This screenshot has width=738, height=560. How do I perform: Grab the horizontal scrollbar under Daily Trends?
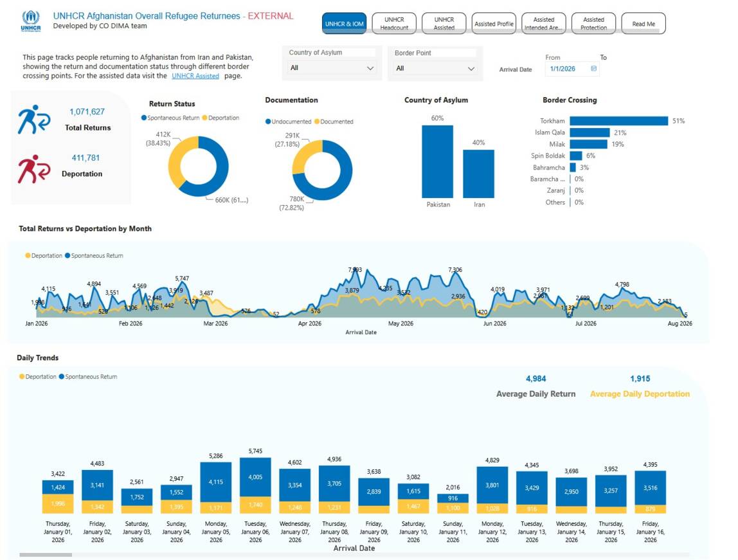(x=46, y=555)
